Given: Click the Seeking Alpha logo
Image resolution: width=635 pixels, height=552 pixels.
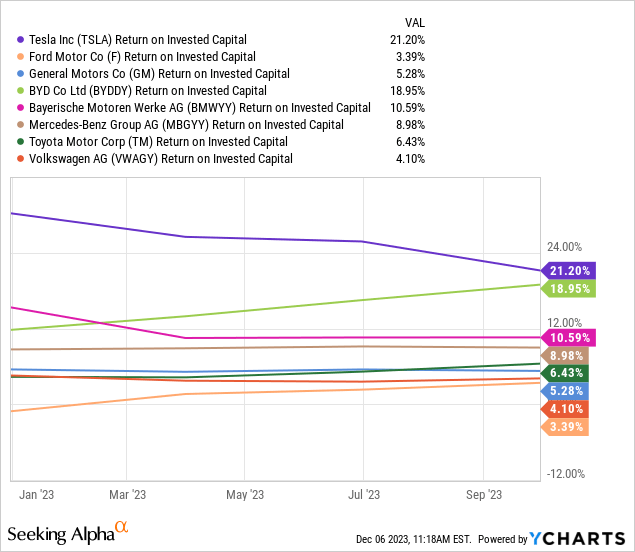Looking at the screenshot, I should click(x=68, y=532).
